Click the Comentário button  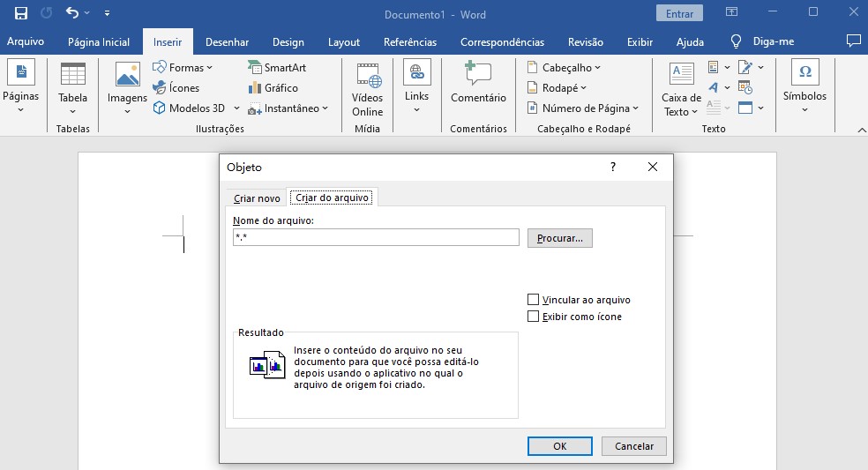(478, 83)
